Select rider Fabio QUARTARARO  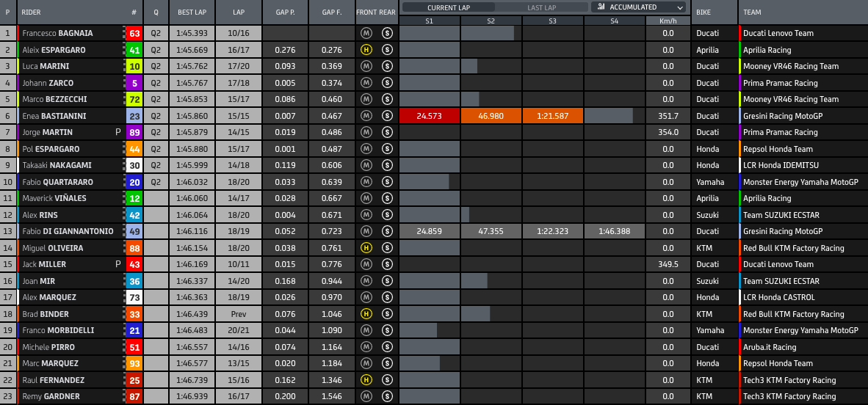[57, 182]
